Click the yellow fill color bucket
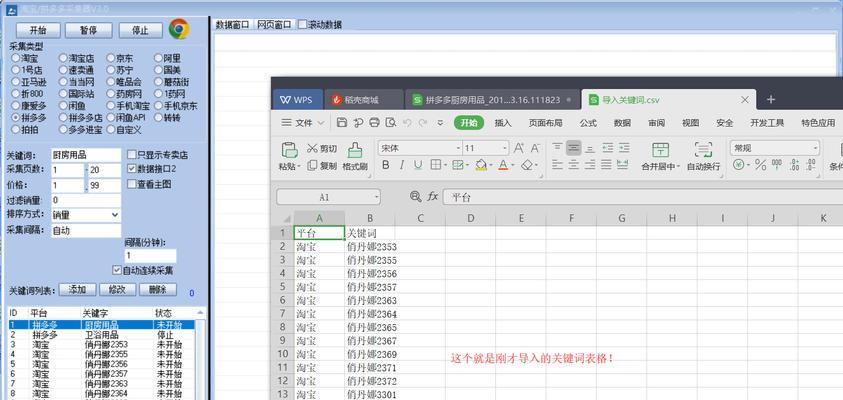843x400 pixels. point(481,165)
